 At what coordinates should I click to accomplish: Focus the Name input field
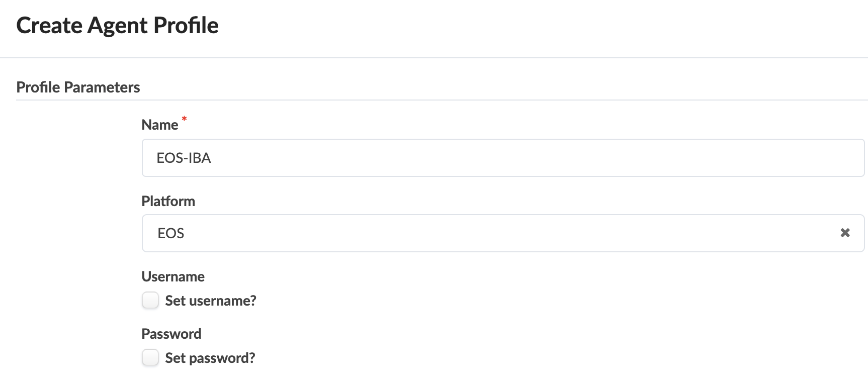pyautogui.click(x=503, y=158)
